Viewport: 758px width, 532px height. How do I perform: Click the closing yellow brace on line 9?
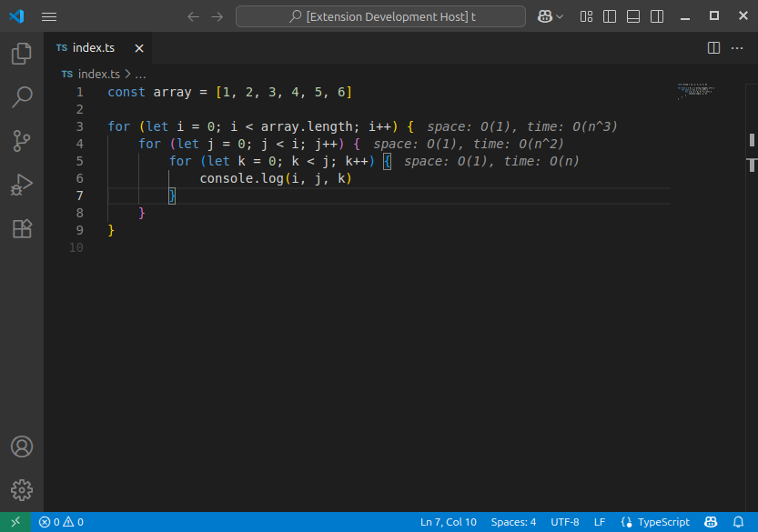click(111, 230)
